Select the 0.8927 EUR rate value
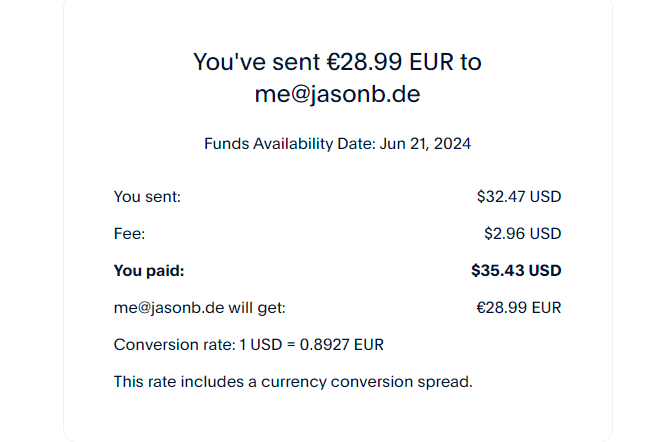 pyautogui.click(x=342, y=345)
